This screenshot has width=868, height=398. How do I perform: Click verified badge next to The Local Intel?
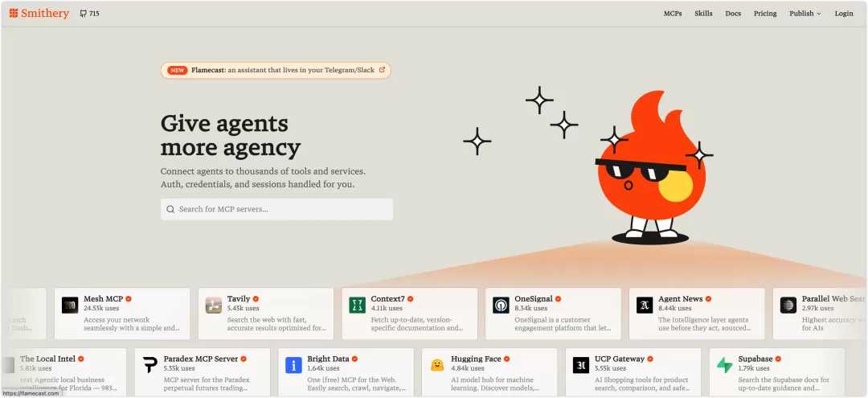tap(81, 359)
